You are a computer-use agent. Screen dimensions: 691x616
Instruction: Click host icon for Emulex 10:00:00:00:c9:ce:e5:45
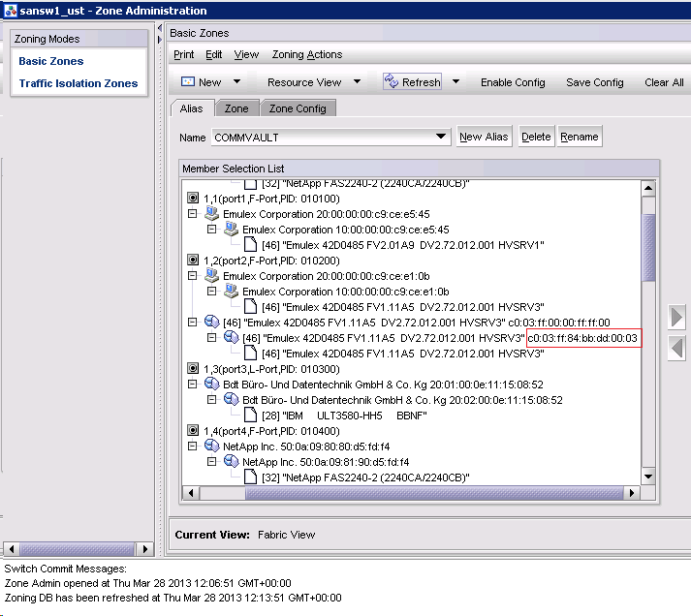coord(232,229)
